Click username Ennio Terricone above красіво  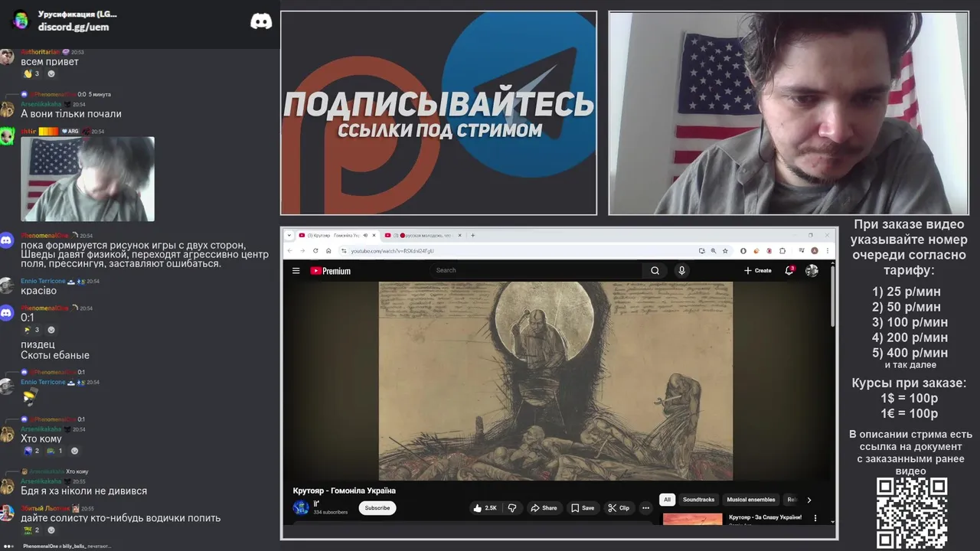tap(43, 281)
